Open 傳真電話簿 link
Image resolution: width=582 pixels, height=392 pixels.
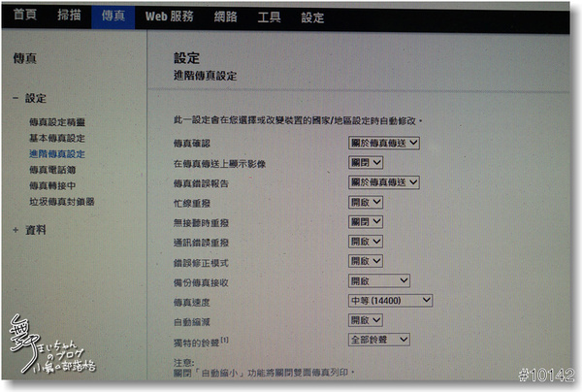click(52, 170)
